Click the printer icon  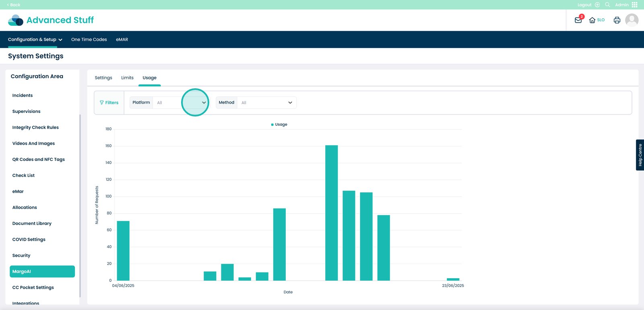point(617,20)
